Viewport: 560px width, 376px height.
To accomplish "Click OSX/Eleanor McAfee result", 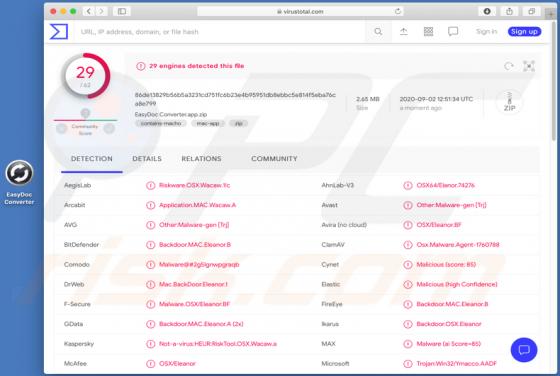I will pyautogui.click(x=177, y=364).
